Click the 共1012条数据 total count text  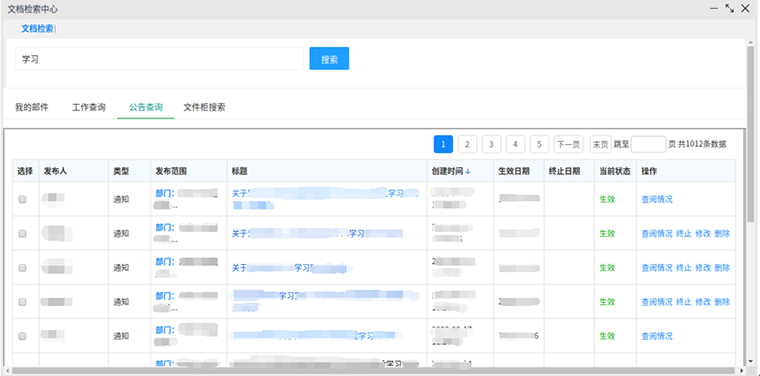point(702,144)
